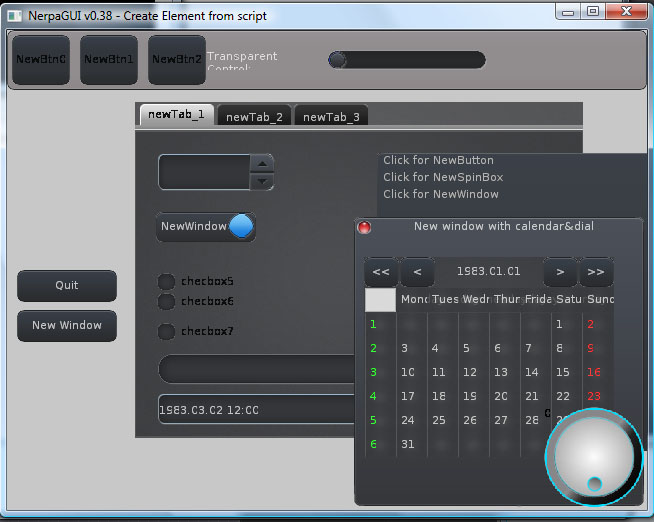Click the calendar previous month < button

pyautogui.click(x=417, y=272)
